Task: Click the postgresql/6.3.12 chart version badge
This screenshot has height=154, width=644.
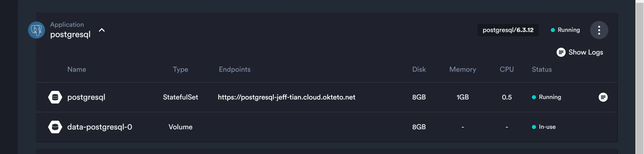Action: click(508, 30)
